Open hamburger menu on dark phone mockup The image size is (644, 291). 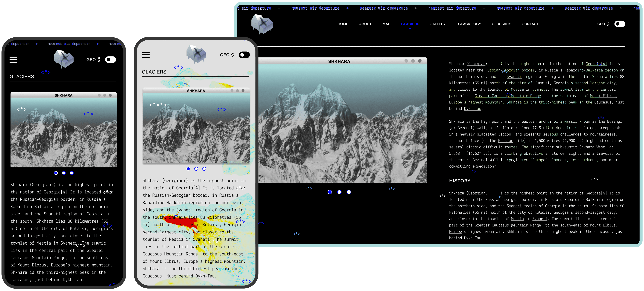tap(13, 60)
